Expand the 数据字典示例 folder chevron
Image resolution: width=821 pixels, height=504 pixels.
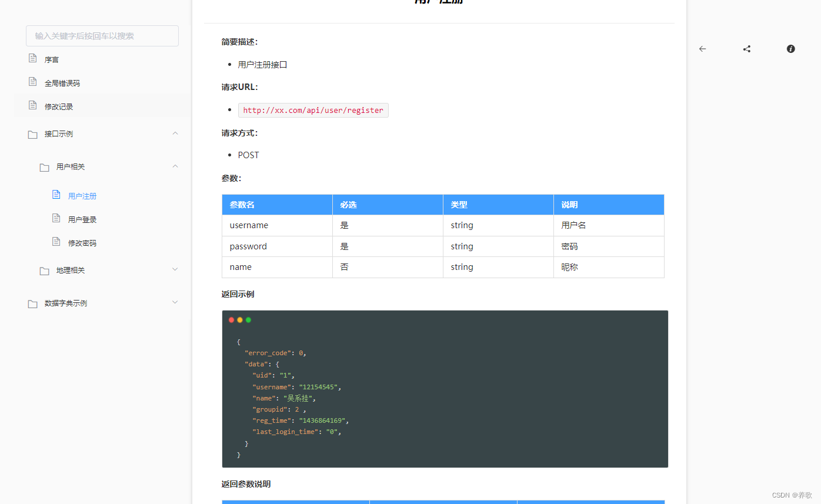(x=175, y=302)
